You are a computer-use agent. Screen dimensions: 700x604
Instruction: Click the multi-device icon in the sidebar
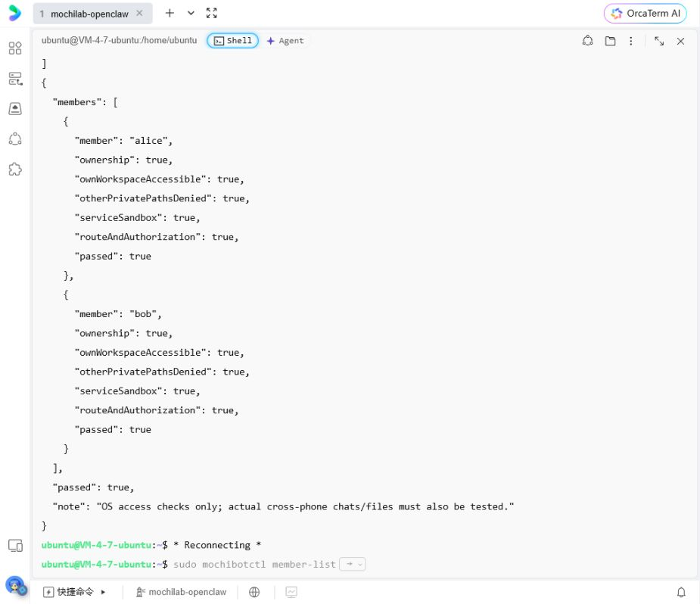click(16, 545)
